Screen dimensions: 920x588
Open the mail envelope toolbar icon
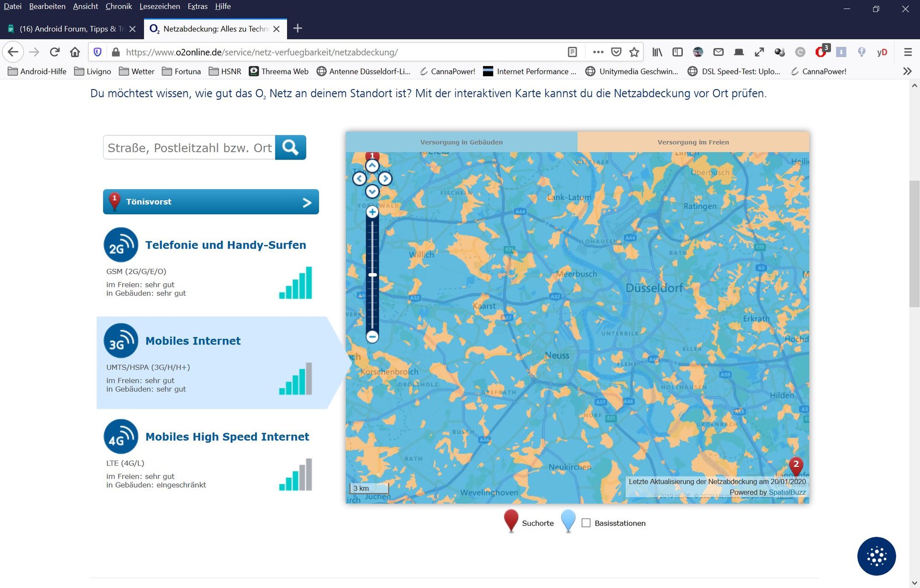pos(718,52)
